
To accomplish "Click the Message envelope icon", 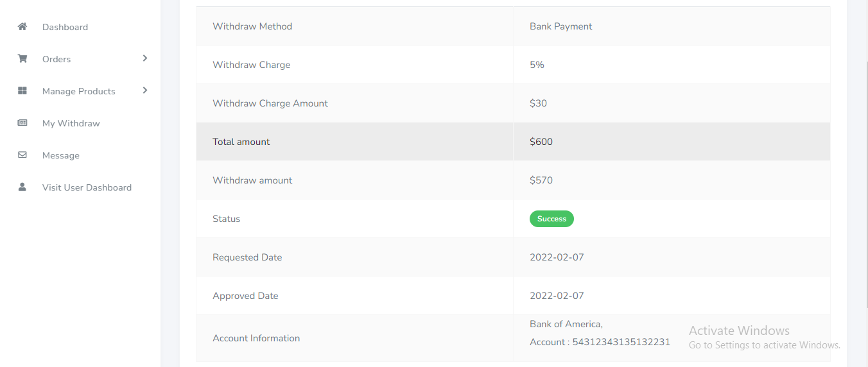I will click(x=22, y=155).
